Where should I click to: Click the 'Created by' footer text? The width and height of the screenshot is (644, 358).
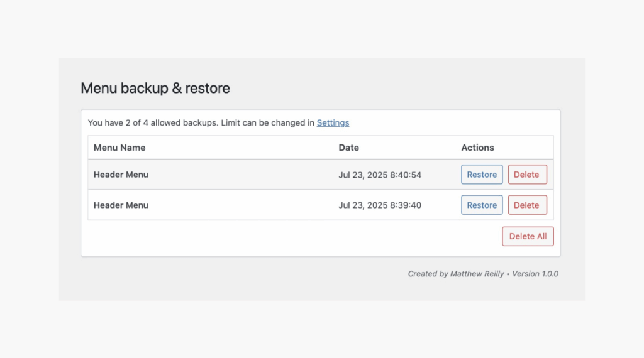point(428,274)
